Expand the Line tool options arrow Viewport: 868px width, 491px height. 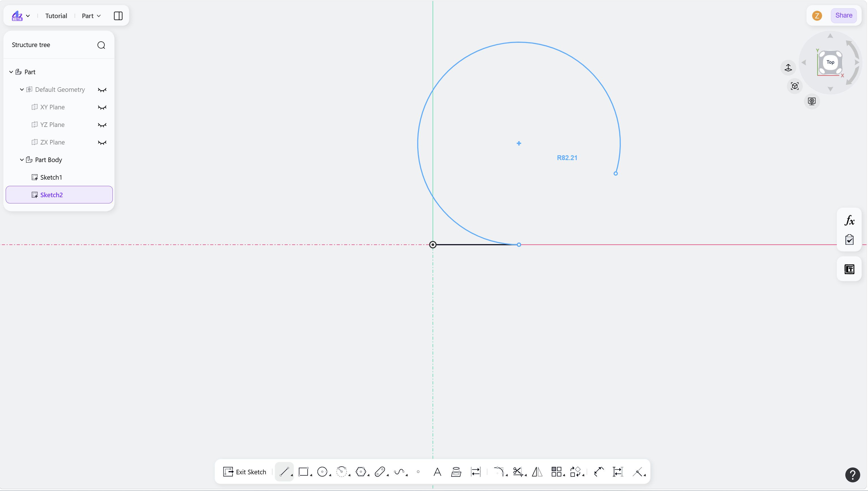292,475
